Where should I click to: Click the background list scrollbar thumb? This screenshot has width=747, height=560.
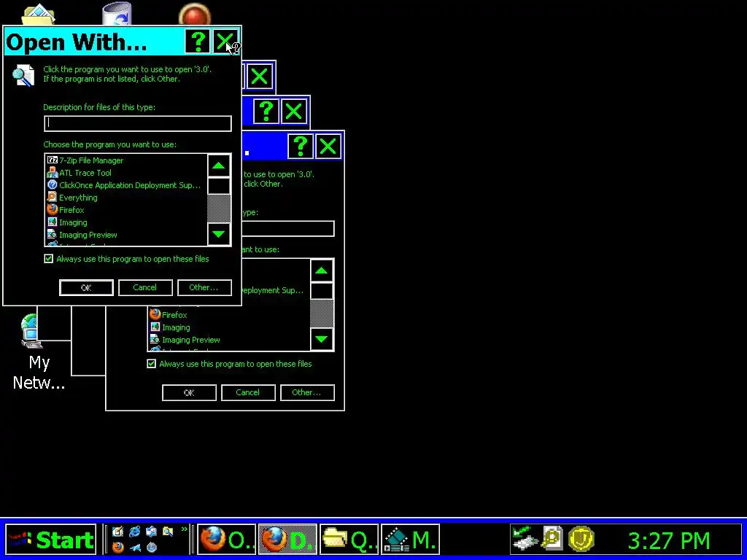tap(322, 290)
